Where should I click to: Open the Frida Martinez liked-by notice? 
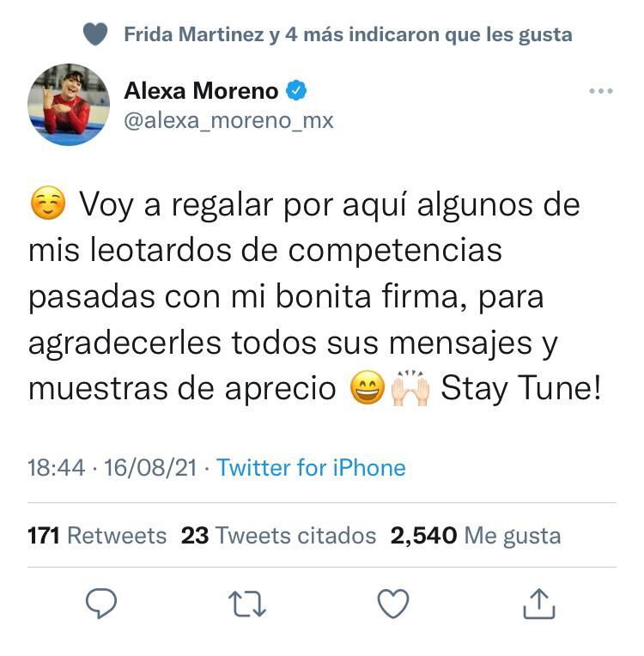(x=348, y=34)
